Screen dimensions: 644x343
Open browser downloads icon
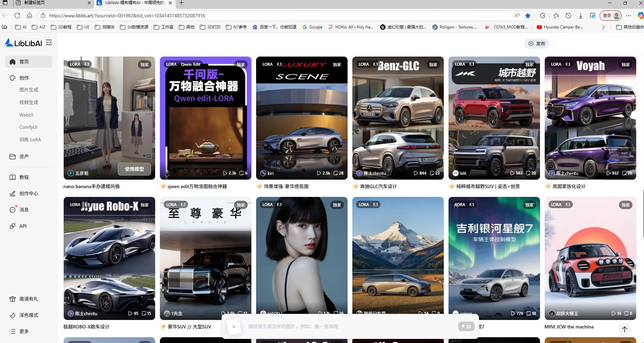pyautogui.click(x=581, y=16)
